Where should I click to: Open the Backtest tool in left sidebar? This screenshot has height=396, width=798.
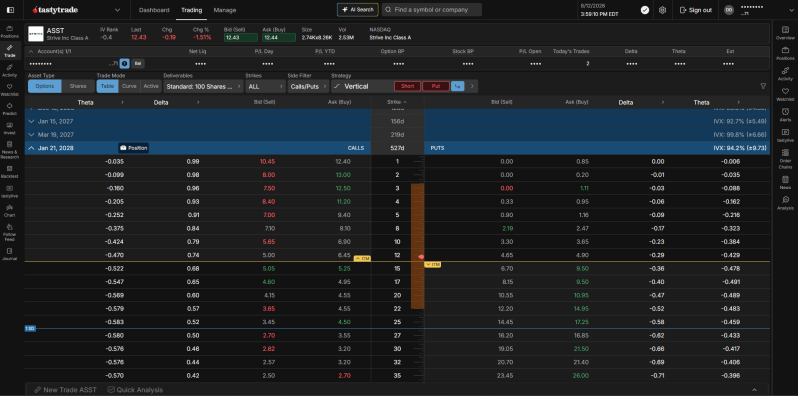click(10, 172)
